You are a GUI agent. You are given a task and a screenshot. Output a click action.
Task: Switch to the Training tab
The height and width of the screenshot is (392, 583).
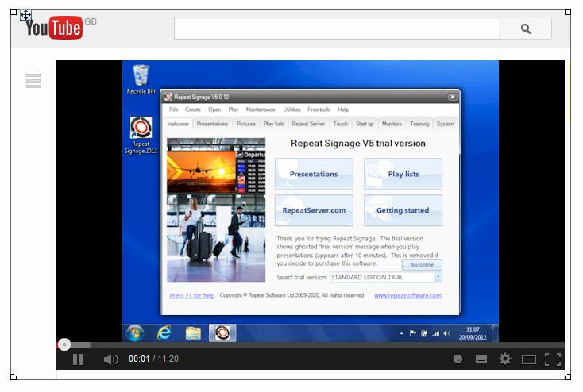coord(419,124)
